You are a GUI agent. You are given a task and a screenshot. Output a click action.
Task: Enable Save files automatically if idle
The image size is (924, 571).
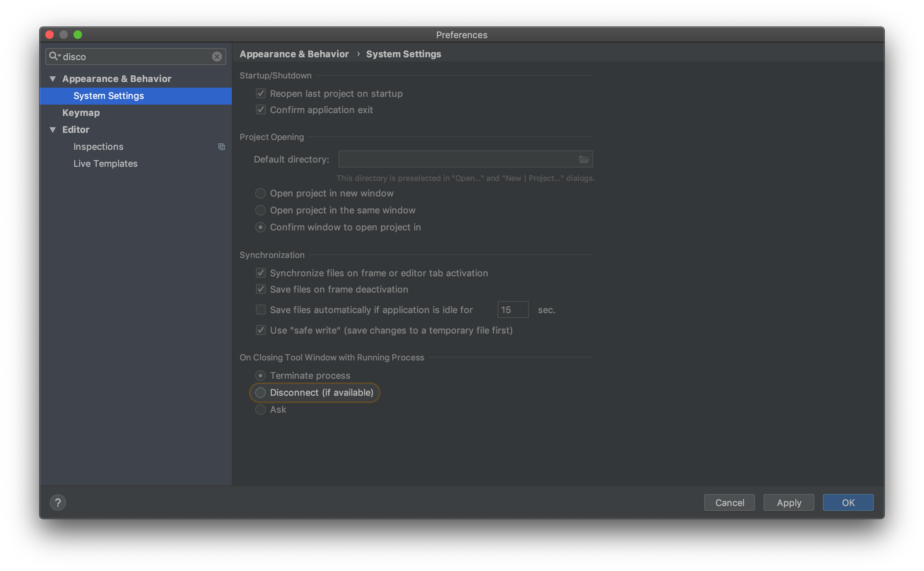click(261, 310)
